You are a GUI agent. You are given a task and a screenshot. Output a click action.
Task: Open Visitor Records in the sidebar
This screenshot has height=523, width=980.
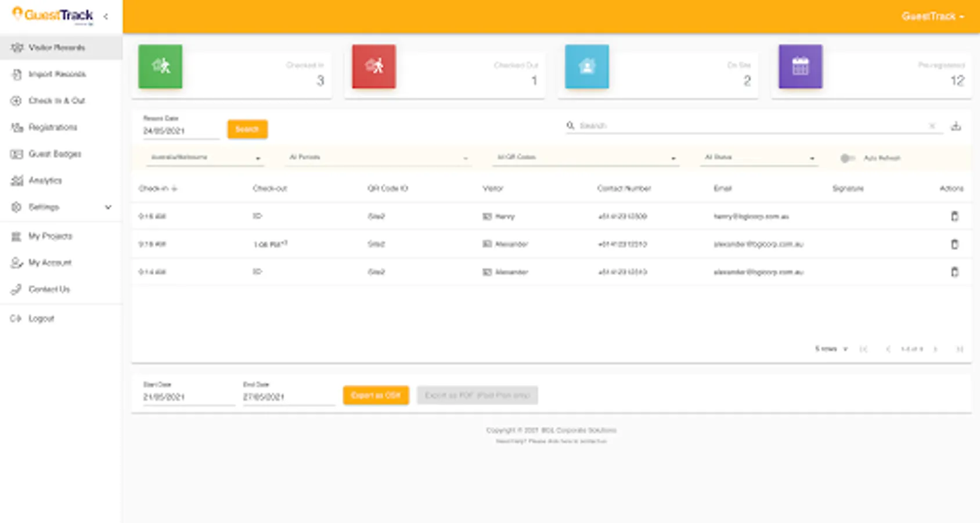click(x=61, y=48)
